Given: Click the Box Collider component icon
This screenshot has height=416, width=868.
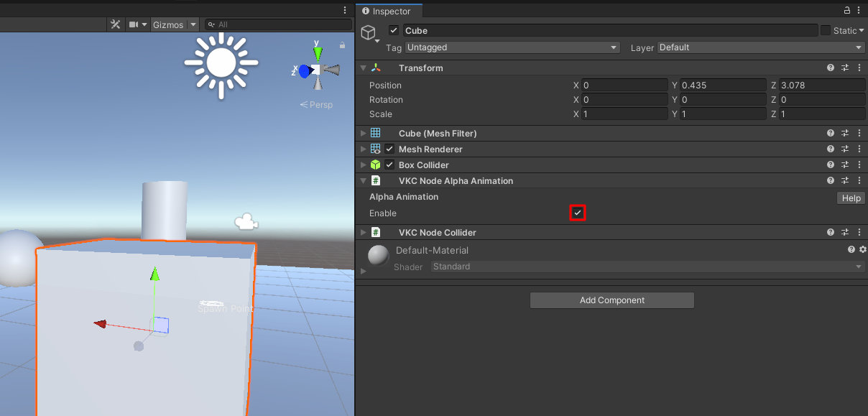Looking at the screenshot, I should tap(375, 165).
